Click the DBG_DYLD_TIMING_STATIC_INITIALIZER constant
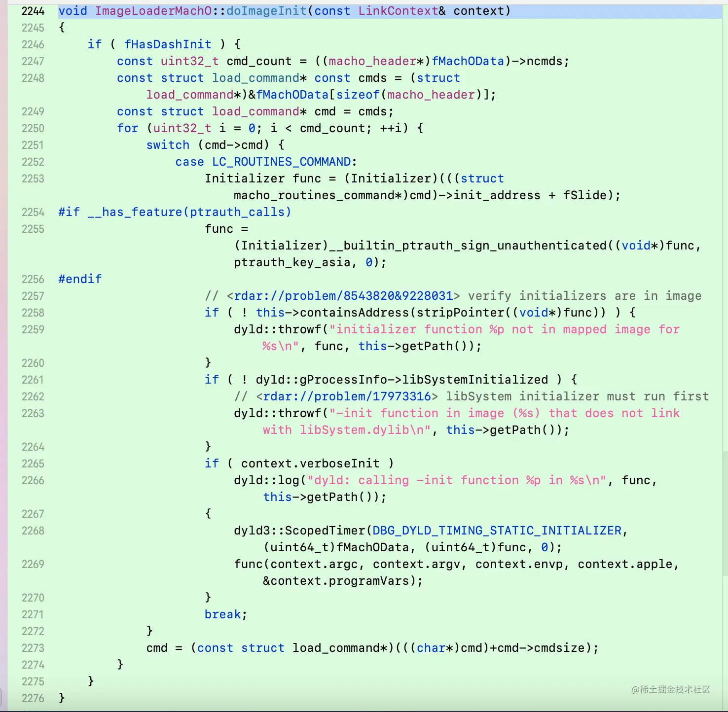728x712 pixels. pos(497,531)
